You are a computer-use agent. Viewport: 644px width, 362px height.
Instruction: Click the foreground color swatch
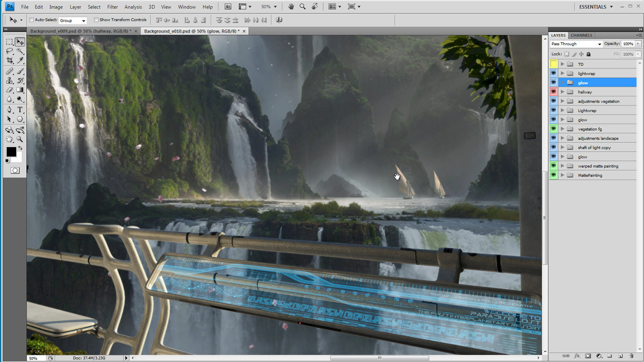[11, 151]
